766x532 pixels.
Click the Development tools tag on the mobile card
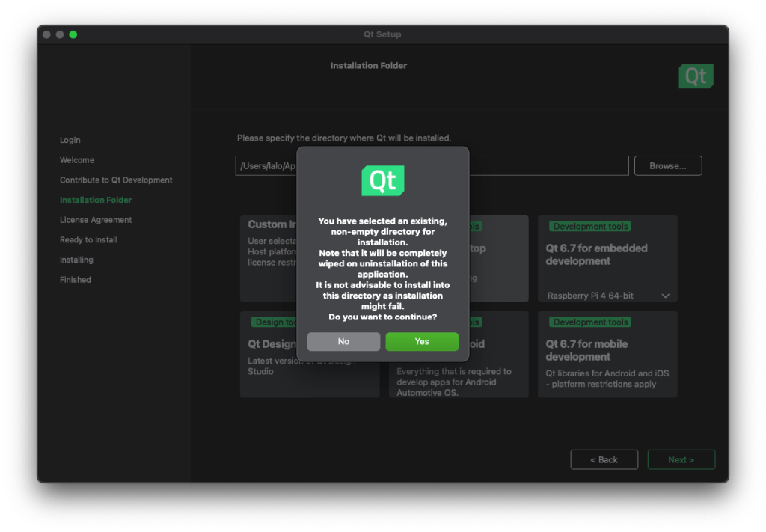coord(590,322)
